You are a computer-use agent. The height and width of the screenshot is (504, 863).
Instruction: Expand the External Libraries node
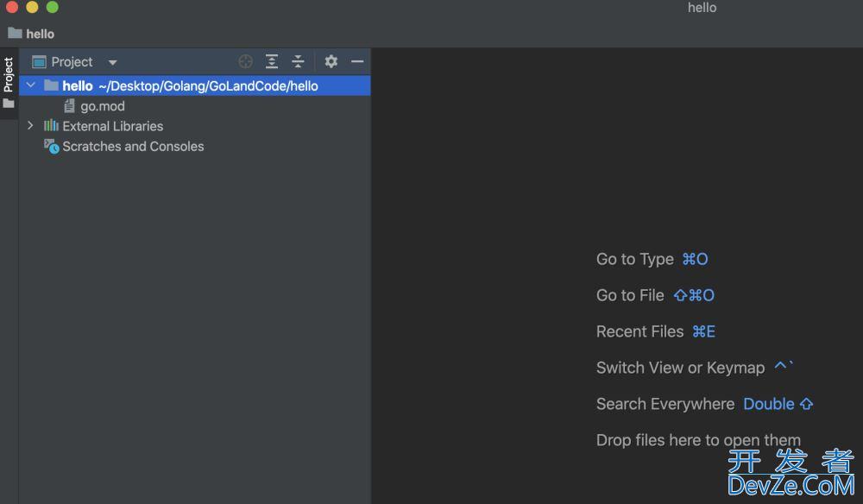[31, 126]
